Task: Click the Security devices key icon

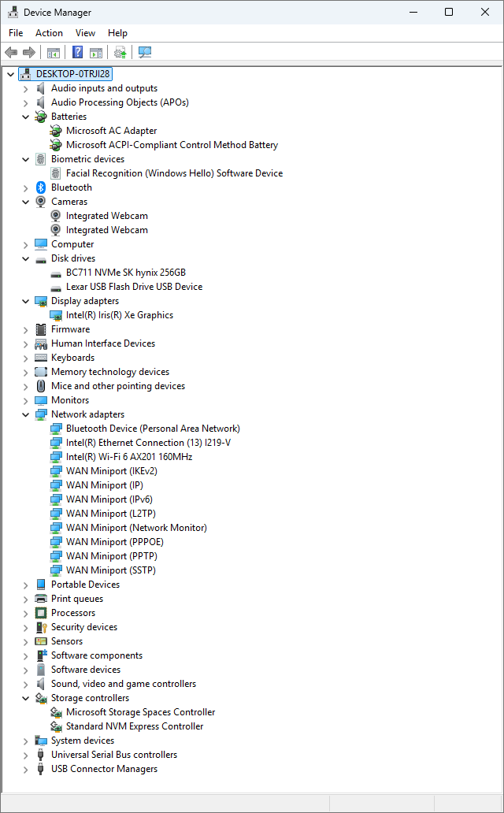Action: pyautogui.click(x=41, y=627)
